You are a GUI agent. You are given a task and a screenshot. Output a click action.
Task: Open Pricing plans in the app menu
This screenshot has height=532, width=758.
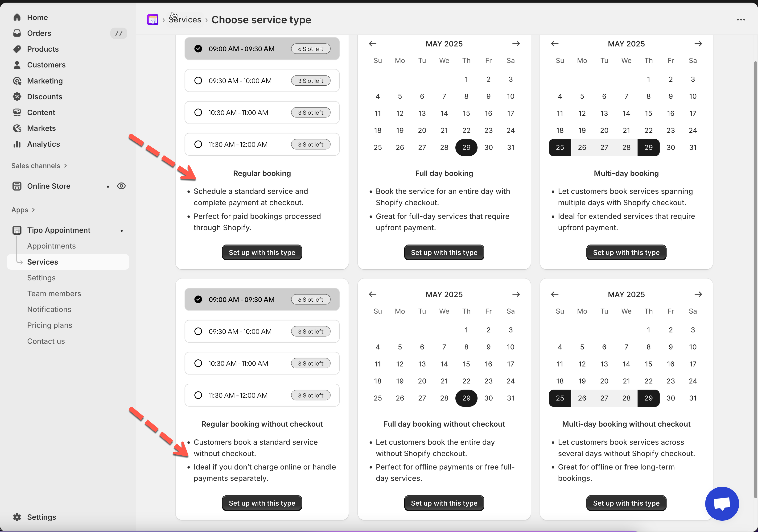click(x=49, y=325)
